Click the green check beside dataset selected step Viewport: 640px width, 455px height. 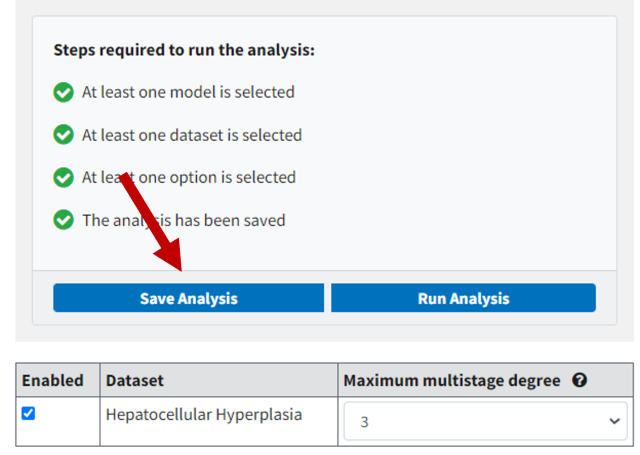(64, 135)
